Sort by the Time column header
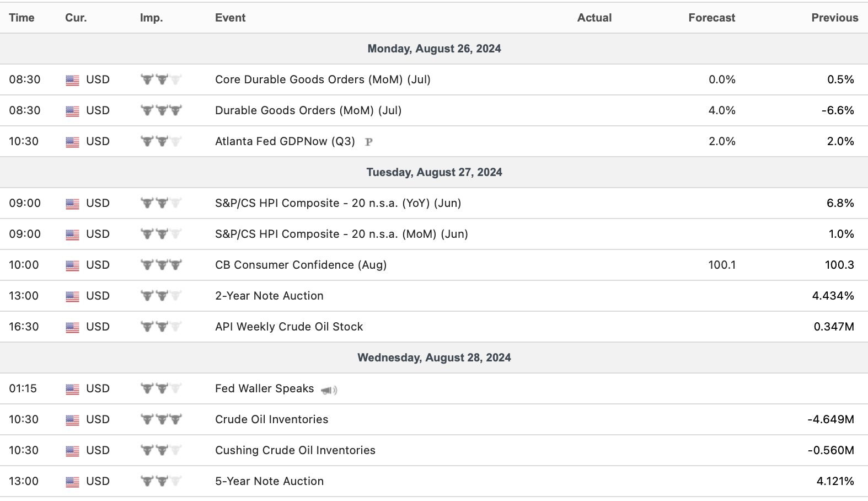868x501 pixels. pyautogui.click(x=22, y=18)
